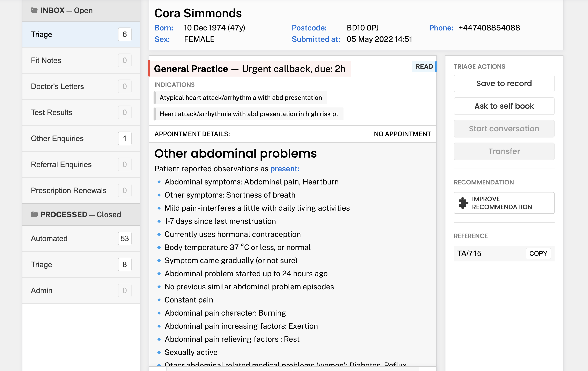Select the Atypical heart attack indication
The height and width of the screenshot is (371, 588).
[240, 98]
